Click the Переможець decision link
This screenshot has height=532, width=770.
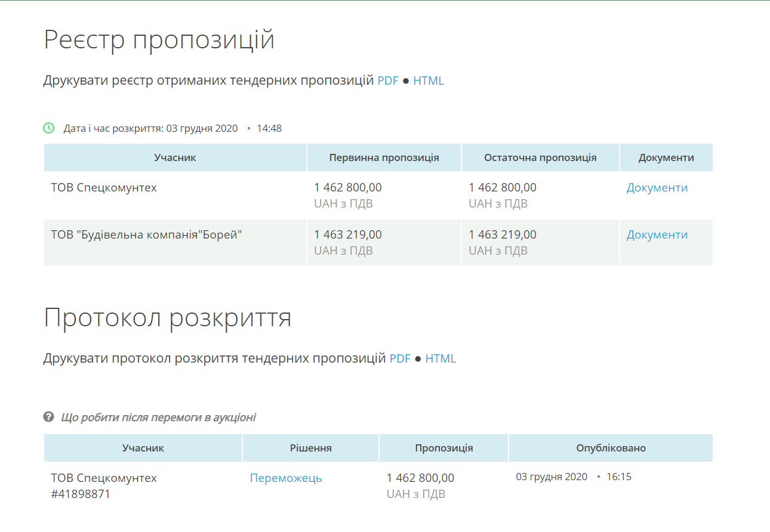click(286, 478)
